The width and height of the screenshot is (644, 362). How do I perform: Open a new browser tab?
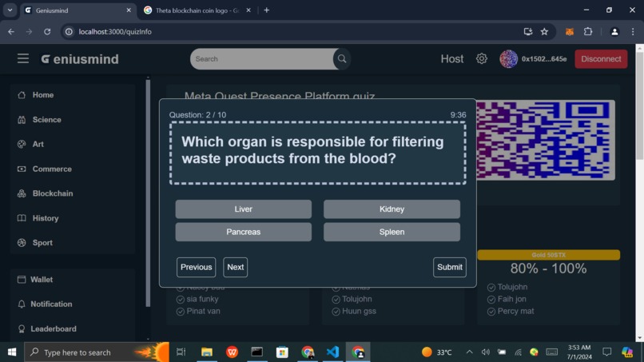(267, 10)
